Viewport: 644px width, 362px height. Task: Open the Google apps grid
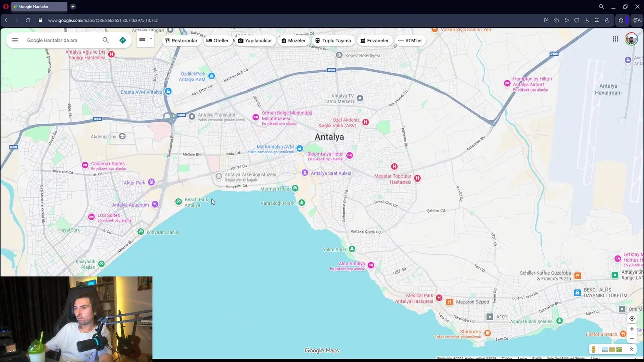click(x=615, y=39)
